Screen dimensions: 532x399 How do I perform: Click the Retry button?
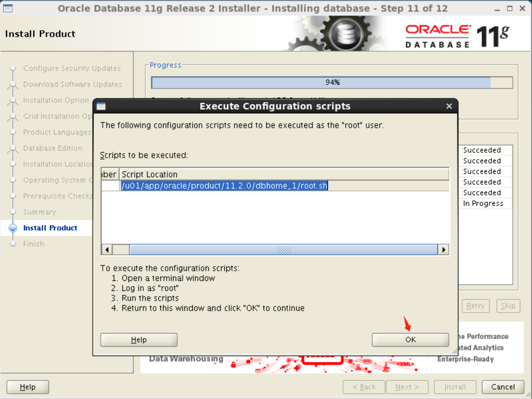point(475,306)
